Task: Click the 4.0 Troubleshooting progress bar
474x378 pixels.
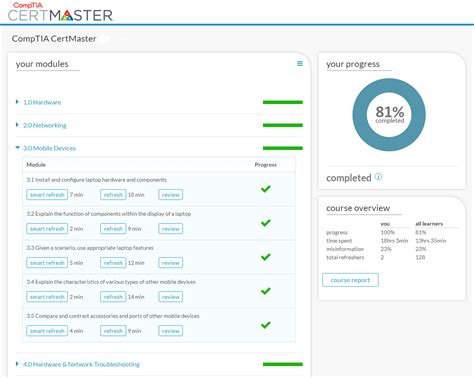Action: coord(283,364)
